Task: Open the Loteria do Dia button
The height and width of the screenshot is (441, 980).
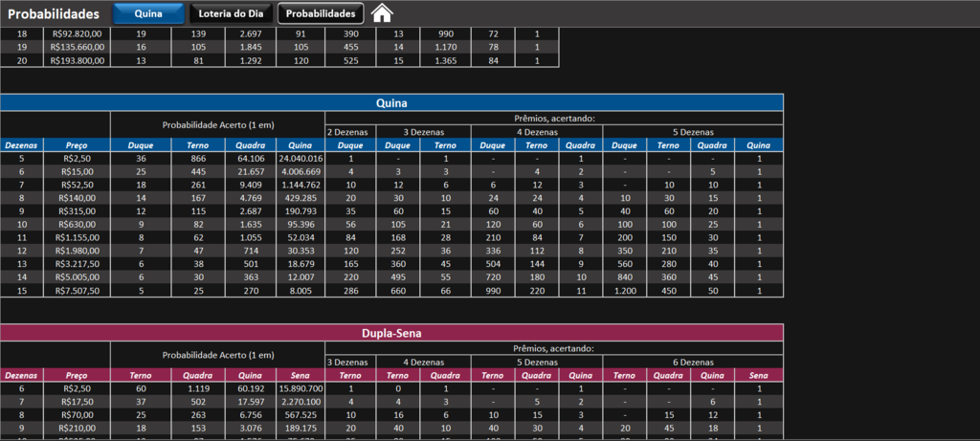Action: (232, 13)
